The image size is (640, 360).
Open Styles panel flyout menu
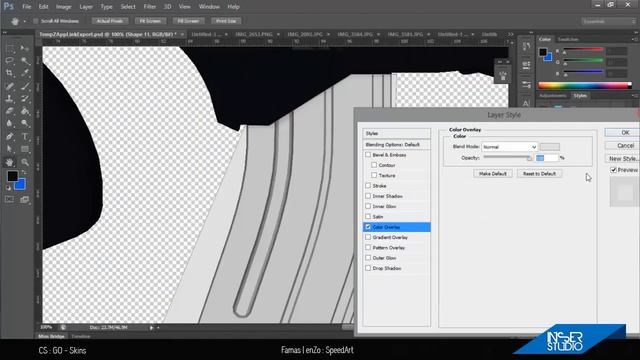tap(635, 96)
